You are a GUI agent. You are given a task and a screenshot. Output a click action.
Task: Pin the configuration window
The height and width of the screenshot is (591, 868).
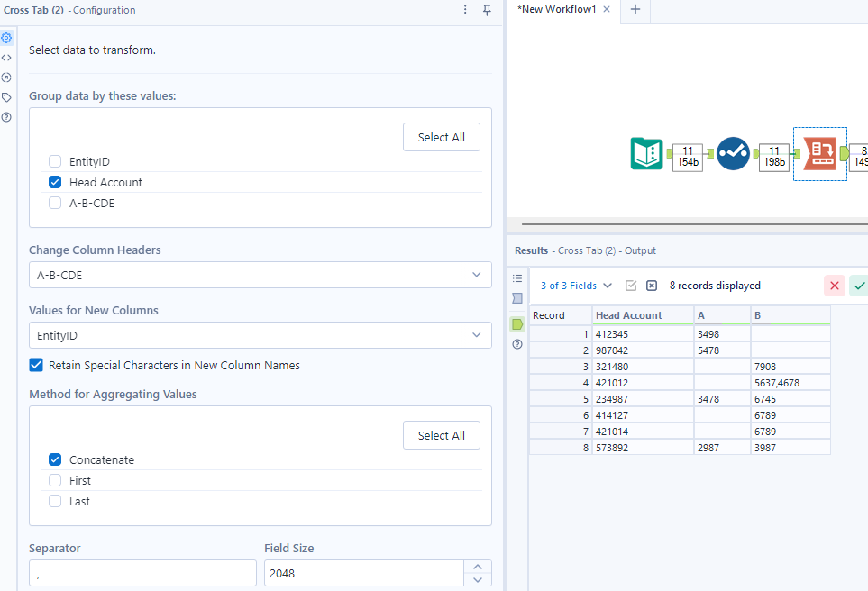487,10
